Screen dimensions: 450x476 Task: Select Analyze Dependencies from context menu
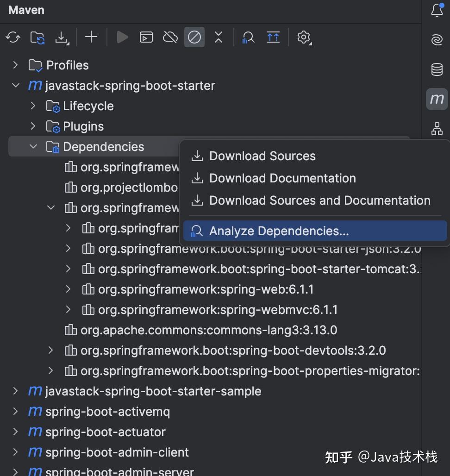click(x=279, y=231)
